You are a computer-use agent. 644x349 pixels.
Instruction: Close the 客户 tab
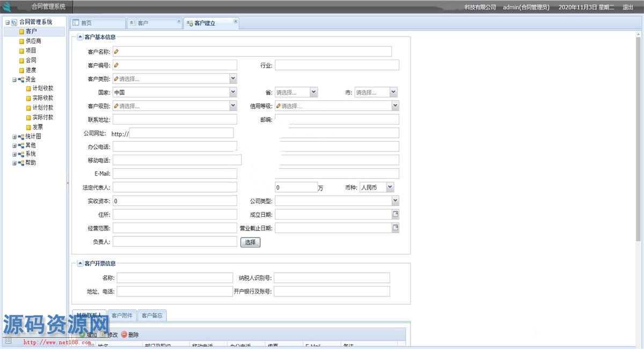[x=179, y=21]
